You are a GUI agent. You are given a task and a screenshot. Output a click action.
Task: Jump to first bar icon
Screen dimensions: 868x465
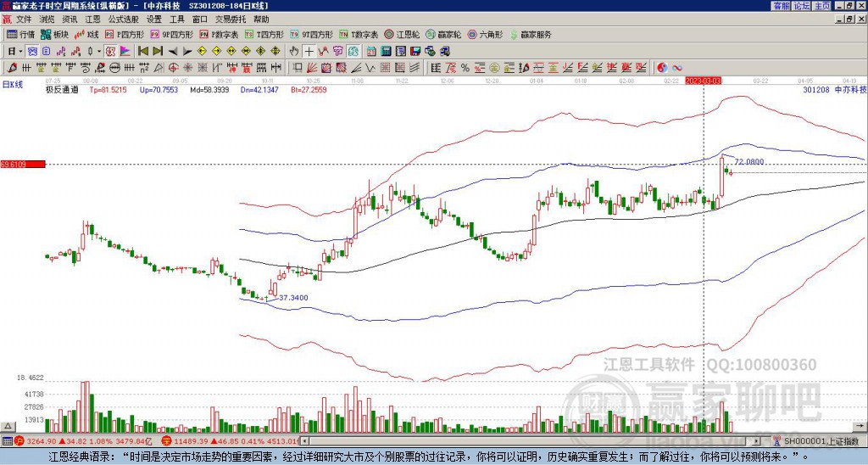[x=142, y=52]
